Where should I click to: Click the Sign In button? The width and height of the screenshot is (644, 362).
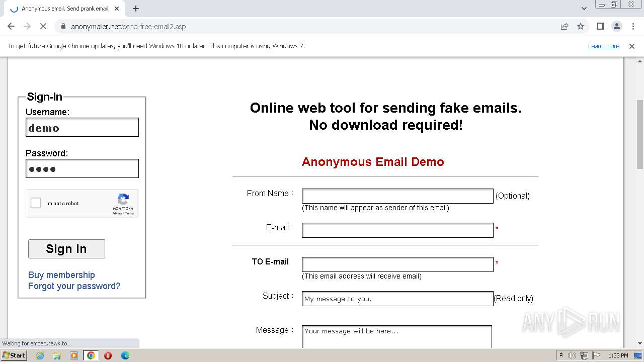(66, 249)
